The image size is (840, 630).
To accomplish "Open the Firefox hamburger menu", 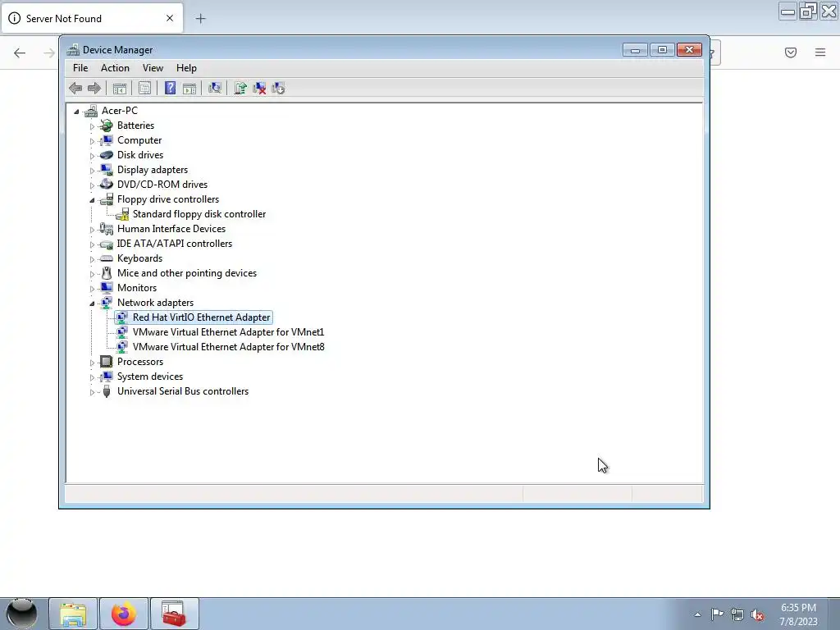I will point(820,52).
